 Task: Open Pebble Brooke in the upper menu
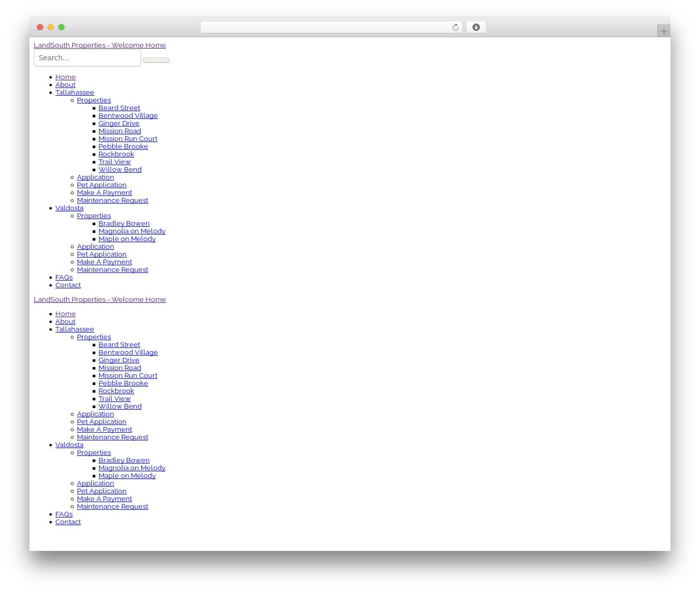click(123, 146)
